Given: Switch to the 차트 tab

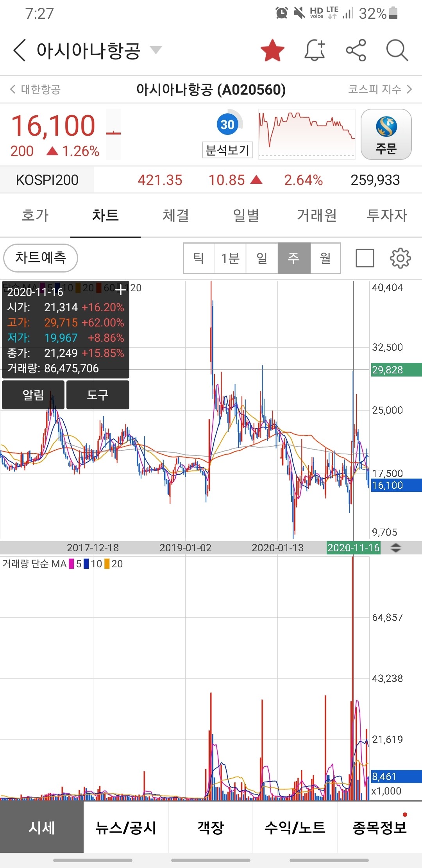Looking at the screenshot, I should point(105,215).
